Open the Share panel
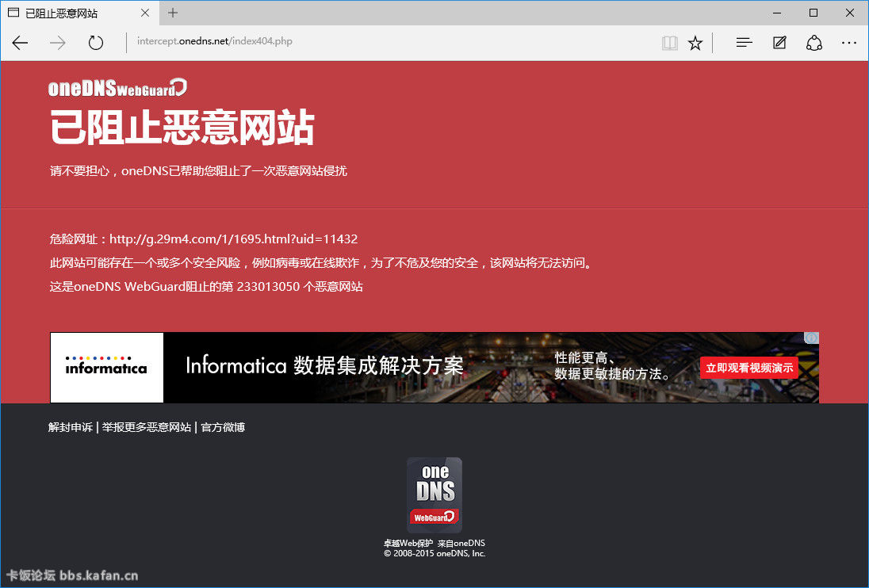 pyautogui.click(x=813, y=43)
